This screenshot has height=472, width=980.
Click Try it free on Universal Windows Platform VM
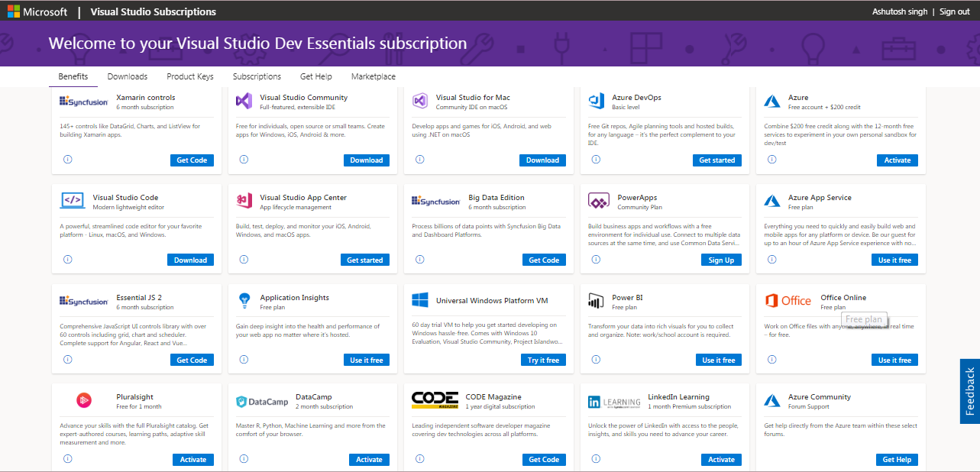(x=544, y=360)
